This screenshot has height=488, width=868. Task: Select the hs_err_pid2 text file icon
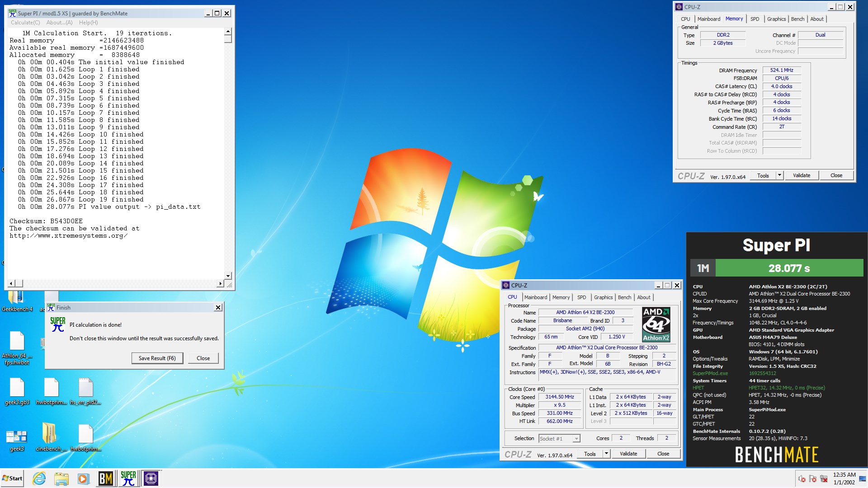(x=85, y=391)
